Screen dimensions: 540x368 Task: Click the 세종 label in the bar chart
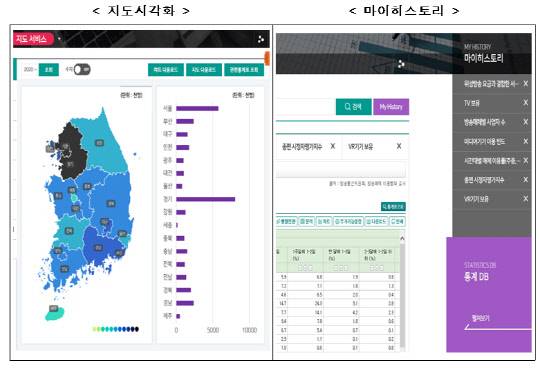(167, 225)
